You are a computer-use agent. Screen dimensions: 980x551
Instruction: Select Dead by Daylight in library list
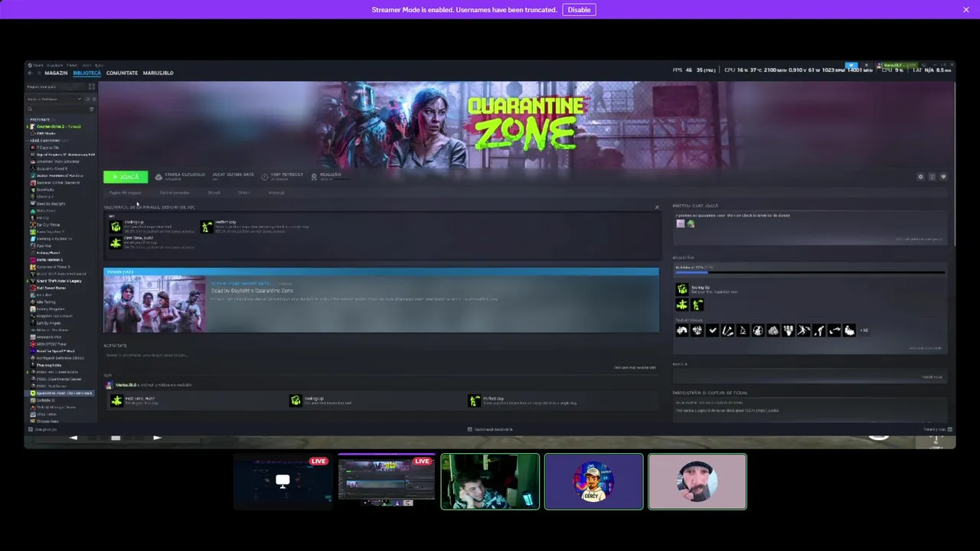(x=50, y=204)
